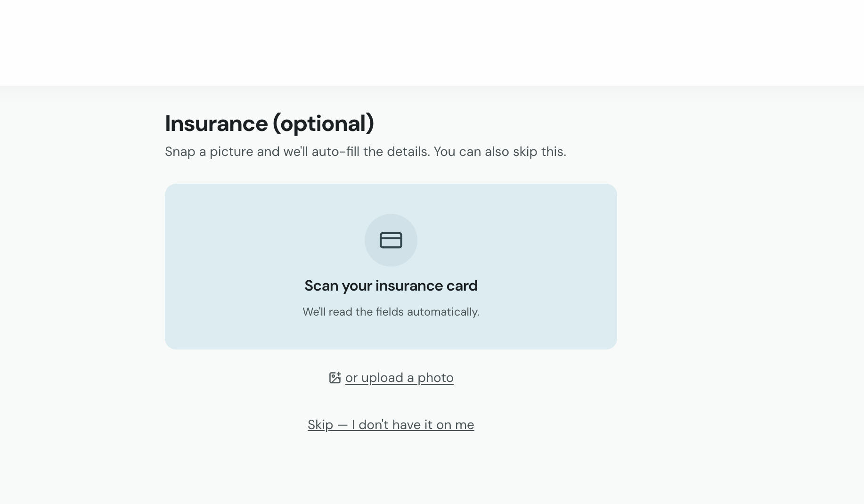864x504 pixels.
Task: Click the word 'Insurance' in the heading
Action: click(216, 123)
